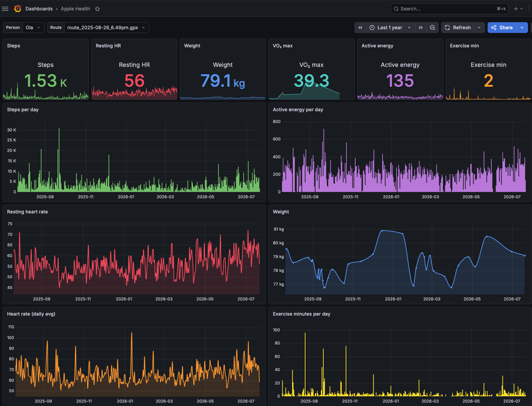Open the hamburger navigation menu
The image size is (532, 406).
click(5, 9)
